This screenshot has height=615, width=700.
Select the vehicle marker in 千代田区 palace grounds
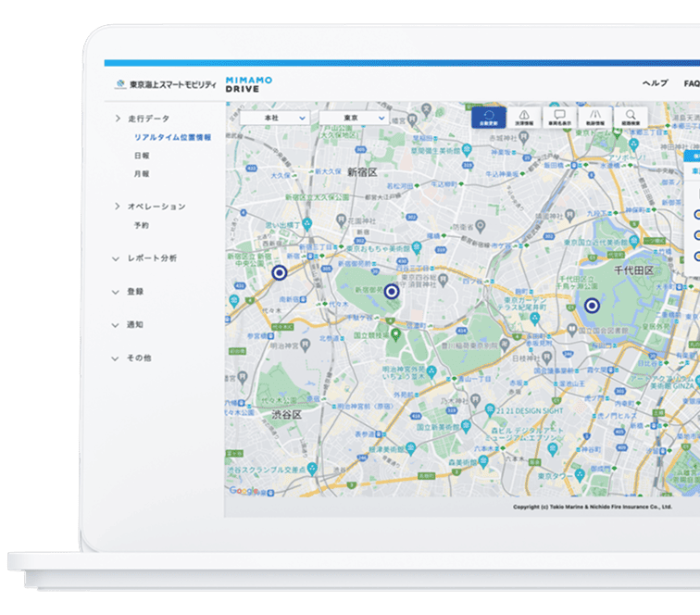592,305
